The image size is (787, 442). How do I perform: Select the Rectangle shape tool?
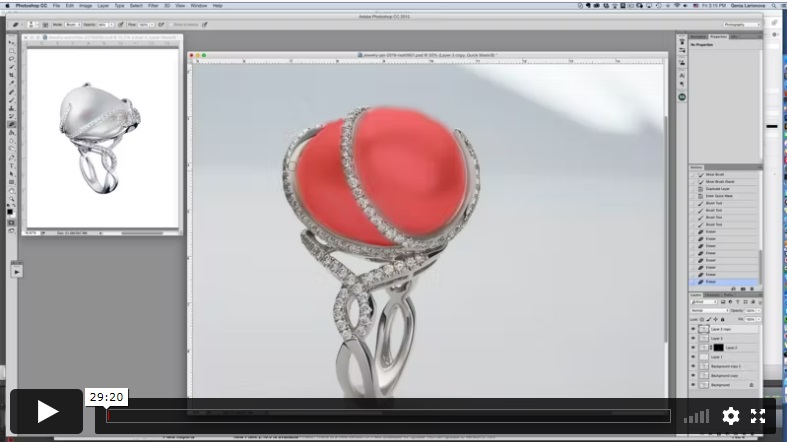click(12, 182)
